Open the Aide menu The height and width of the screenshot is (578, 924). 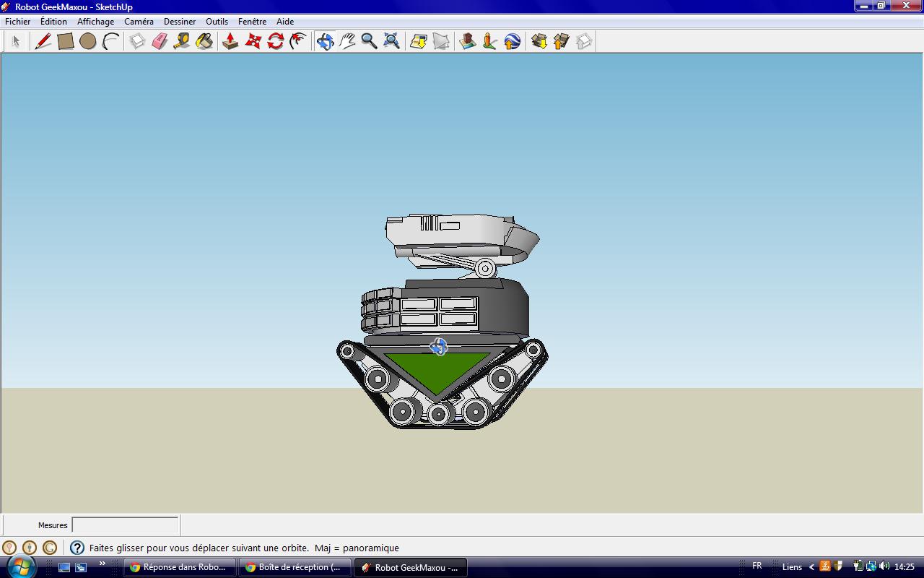[285, 22]
